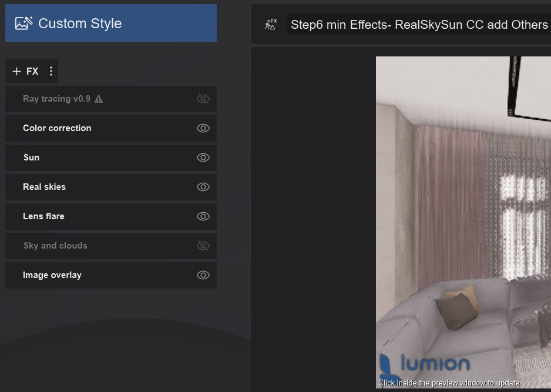Select the Ray tracing v0.9 effect
Screen dimensions: 551x392
[x=56, y=99]
